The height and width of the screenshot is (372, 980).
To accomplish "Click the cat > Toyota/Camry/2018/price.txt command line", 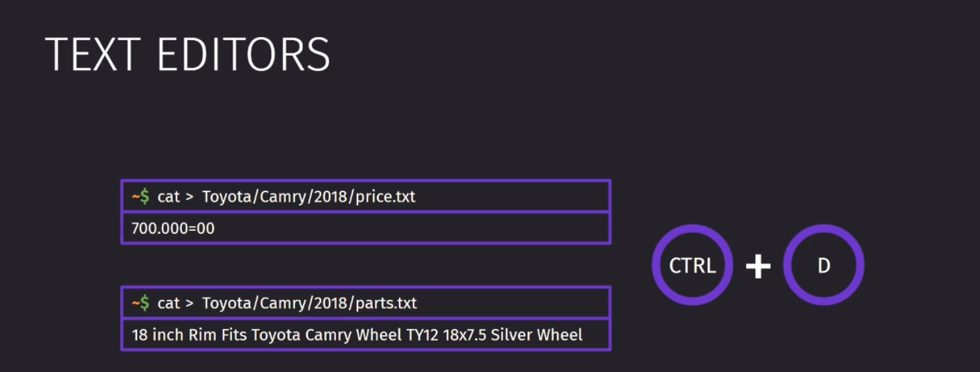I will [x=366, y=196].
